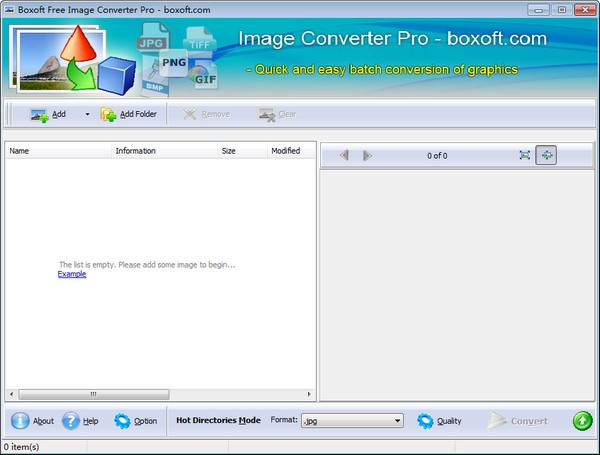Viewport: 600px width, 455px height.
Task: Open the Help button
Action: [80, 421]
